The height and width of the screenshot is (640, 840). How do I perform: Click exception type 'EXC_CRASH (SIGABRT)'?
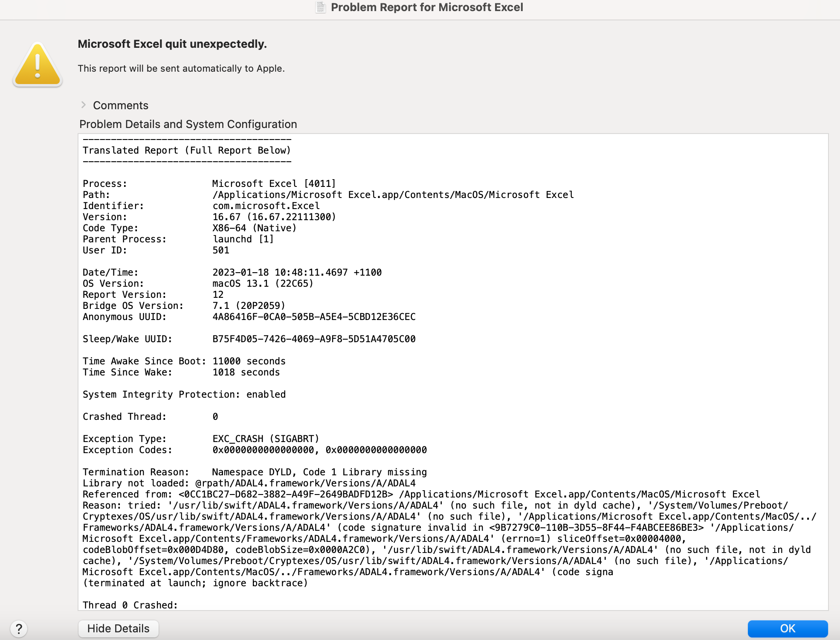266,439
